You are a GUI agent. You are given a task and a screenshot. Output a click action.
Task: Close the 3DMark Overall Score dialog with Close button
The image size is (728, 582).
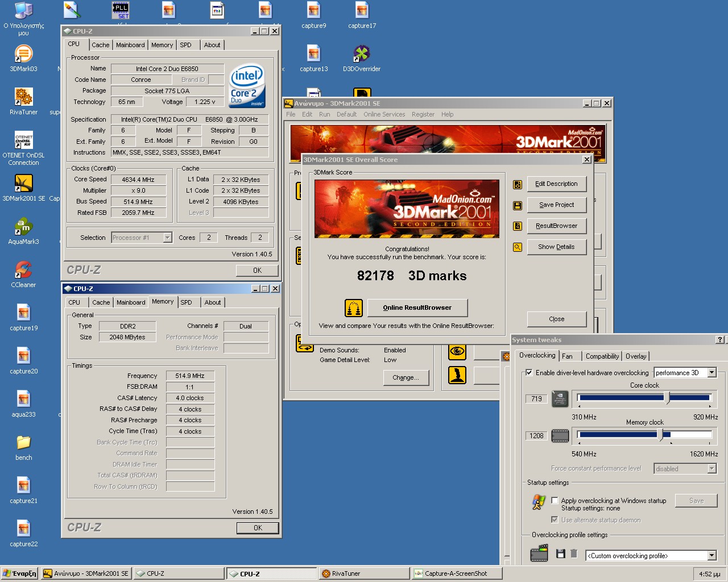click(556, 319)
